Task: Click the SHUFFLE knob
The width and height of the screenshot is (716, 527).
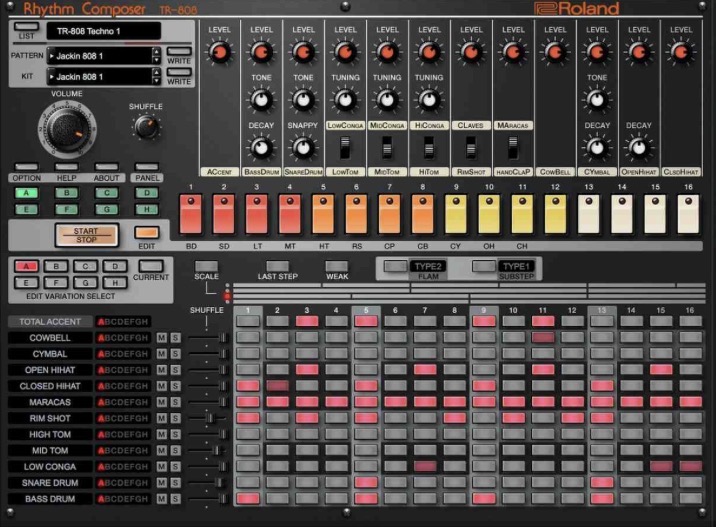Action: (146, 127)
